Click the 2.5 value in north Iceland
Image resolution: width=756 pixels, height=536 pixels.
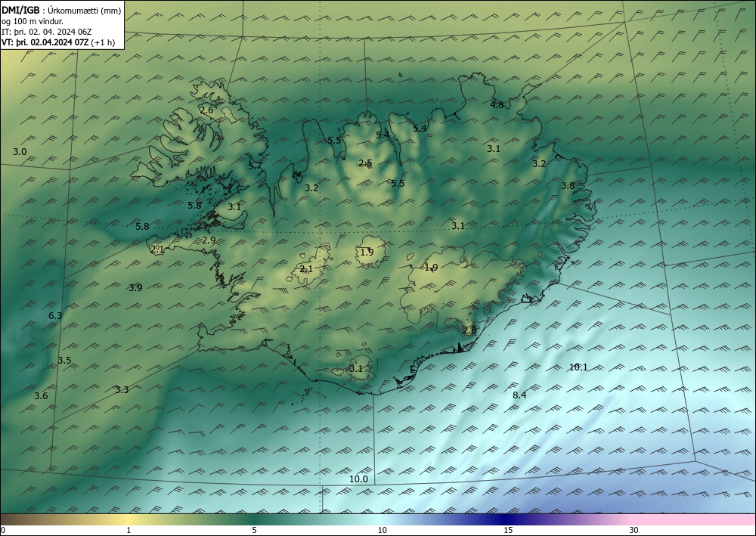click(x=365, y=163)
